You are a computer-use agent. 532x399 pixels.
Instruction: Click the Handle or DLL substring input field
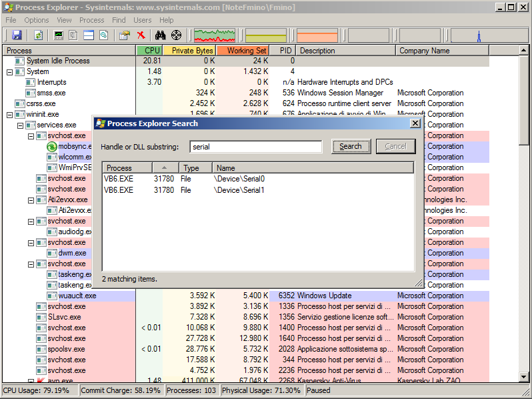click(x=256, y=147)
